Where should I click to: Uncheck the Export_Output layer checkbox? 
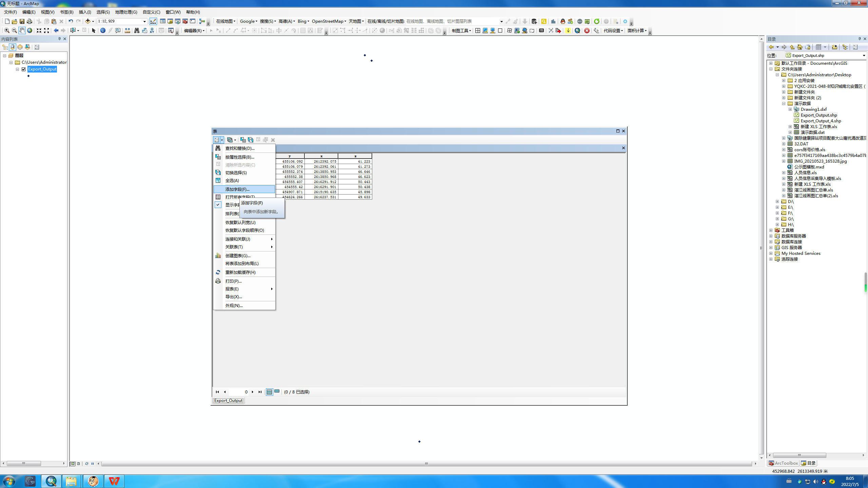tap(24, 69)
